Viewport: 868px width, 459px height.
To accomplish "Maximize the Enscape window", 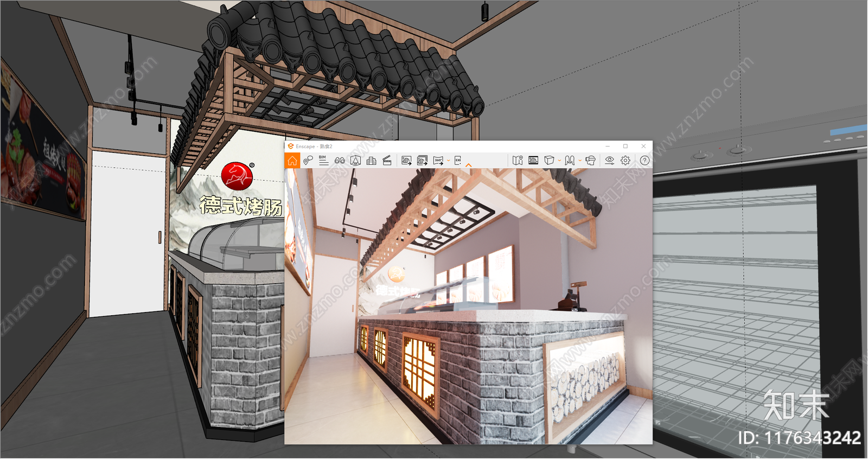I will coord(626,146).
